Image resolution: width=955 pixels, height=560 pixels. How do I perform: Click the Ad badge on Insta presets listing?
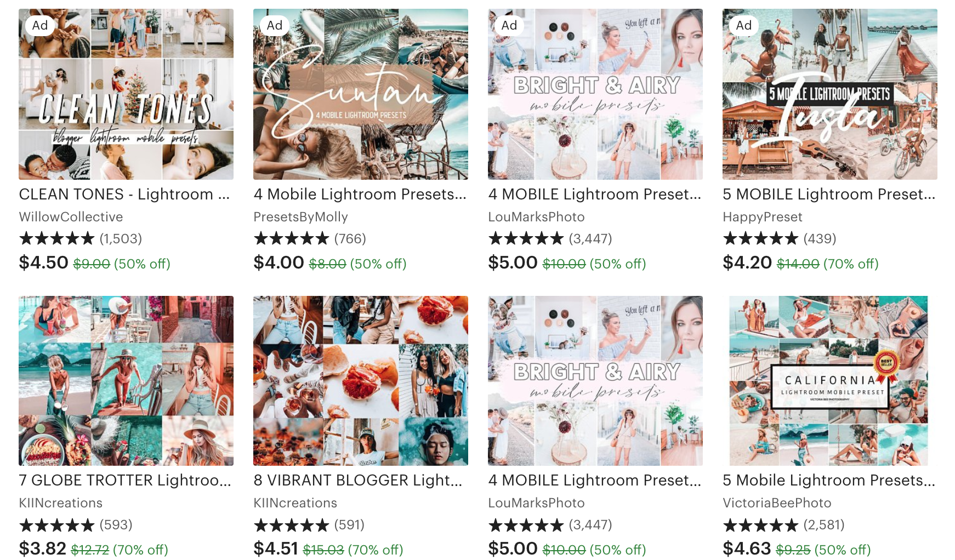coord(744,25)
